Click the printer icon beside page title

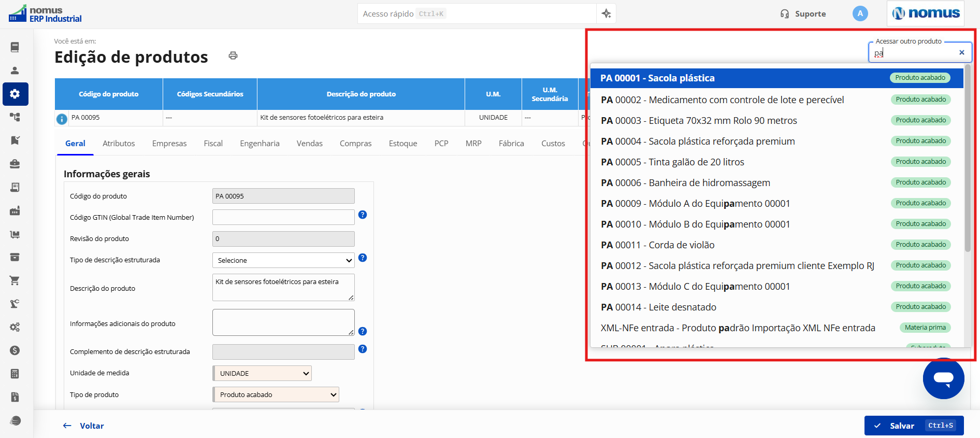tap(233, 55)
